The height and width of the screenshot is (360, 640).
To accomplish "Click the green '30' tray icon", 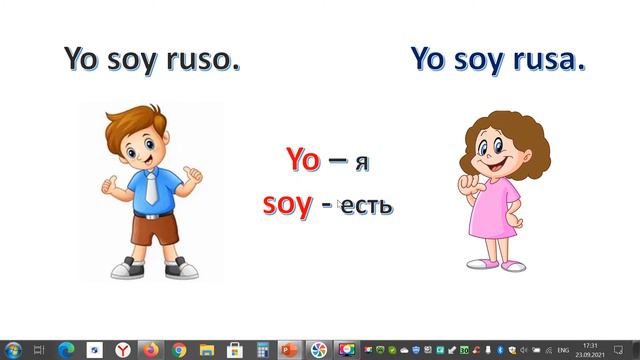I will point(464,350).
